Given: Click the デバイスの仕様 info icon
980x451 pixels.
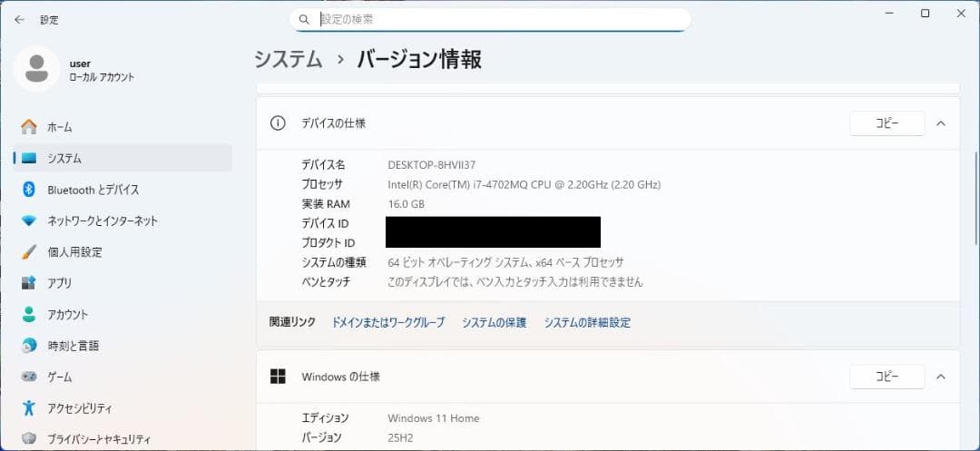Looking at the screenshot, I should [278, 123].
